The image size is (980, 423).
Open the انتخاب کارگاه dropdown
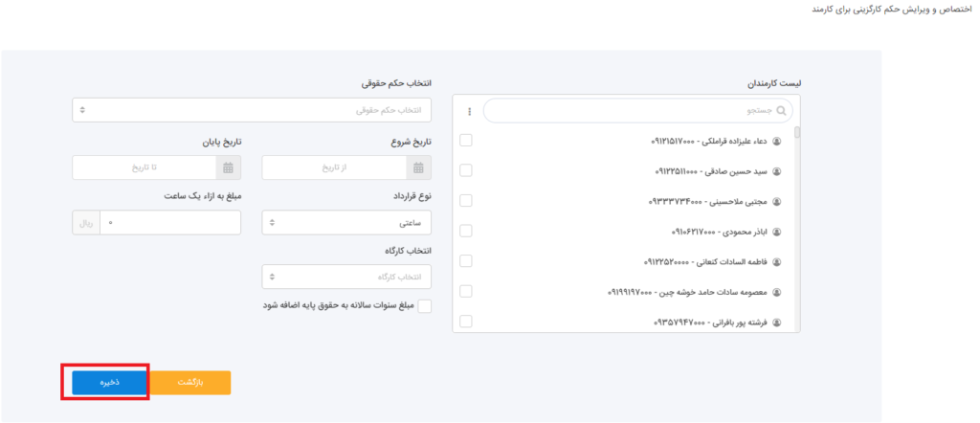[x=346, y=277]
